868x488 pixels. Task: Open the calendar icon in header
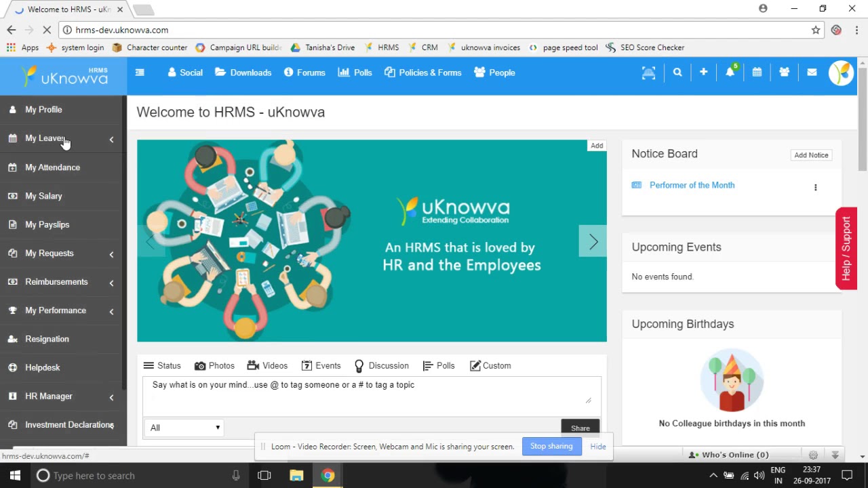(757, 73)
